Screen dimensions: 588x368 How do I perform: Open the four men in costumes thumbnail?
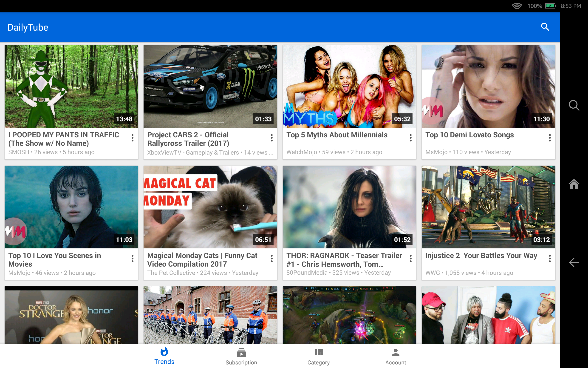[x=488, y=315]
